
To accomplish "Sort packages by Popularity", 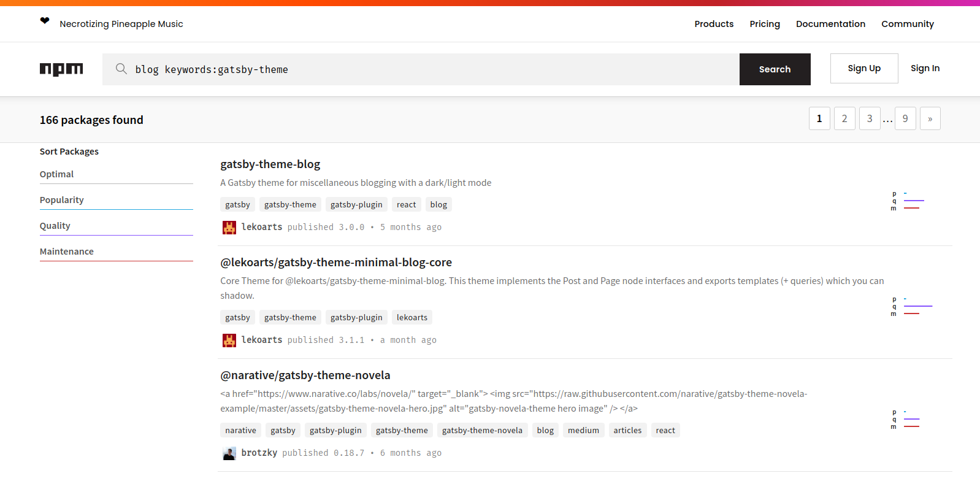I will pos(117,200).
